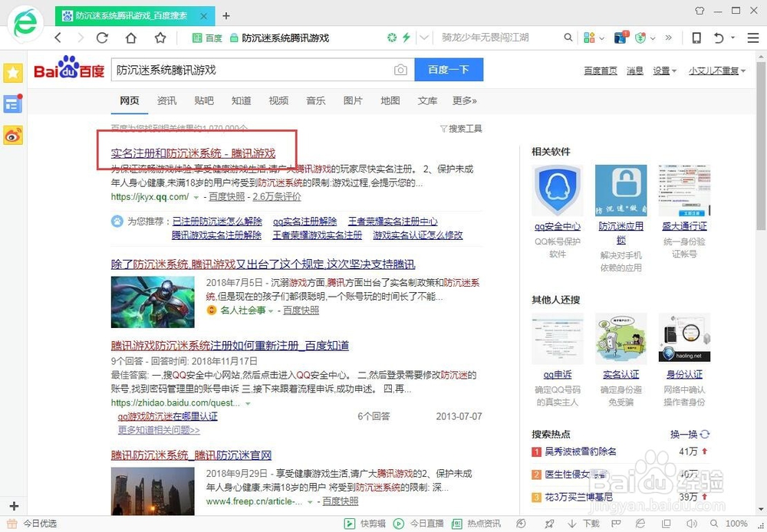
Task: Click the undo closed tab arrow icon
Action: pyautogui.click(x=719, y=38)
